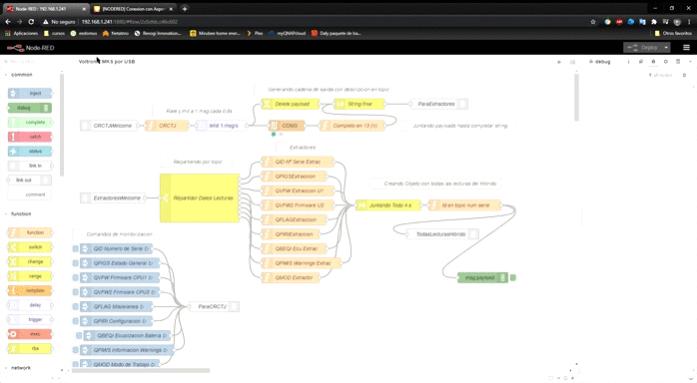Click the add flow plus icon
Image resolution: width=697 pixels, height=383 pixels.
point(559,62)
